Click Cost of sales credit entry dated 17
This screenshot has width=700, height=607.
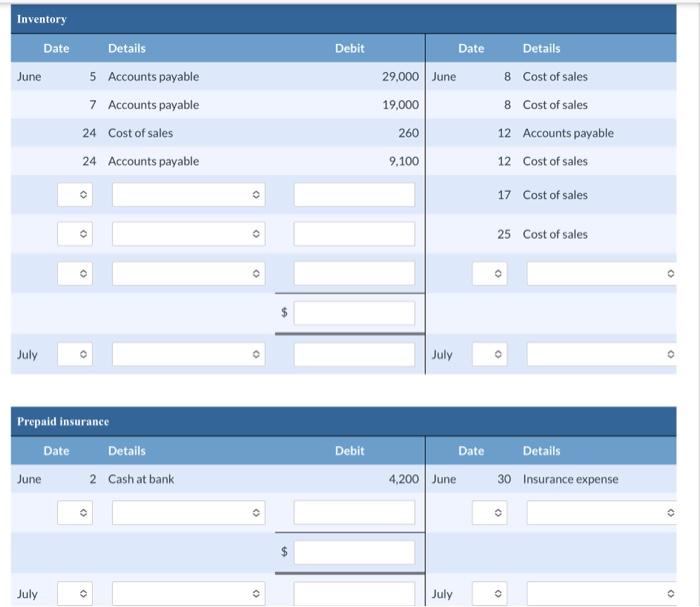tap(555, 195)
